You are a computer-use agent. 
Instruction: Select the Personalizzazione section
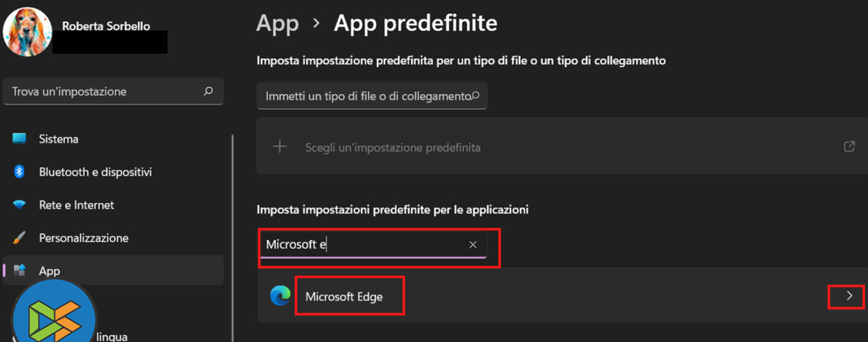pyautogui.click(x=84, y=237)
